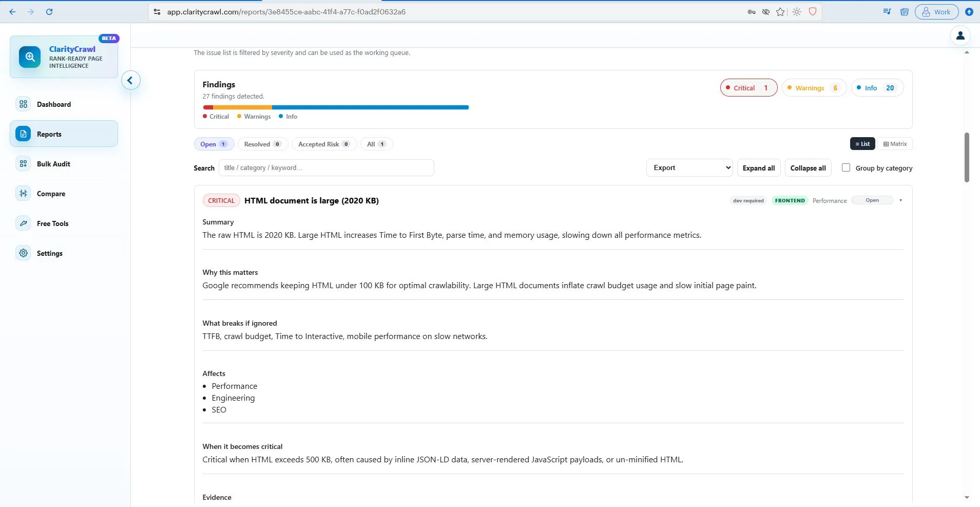Click the Expand all button

pyautogui.click(x=759, y=168)
